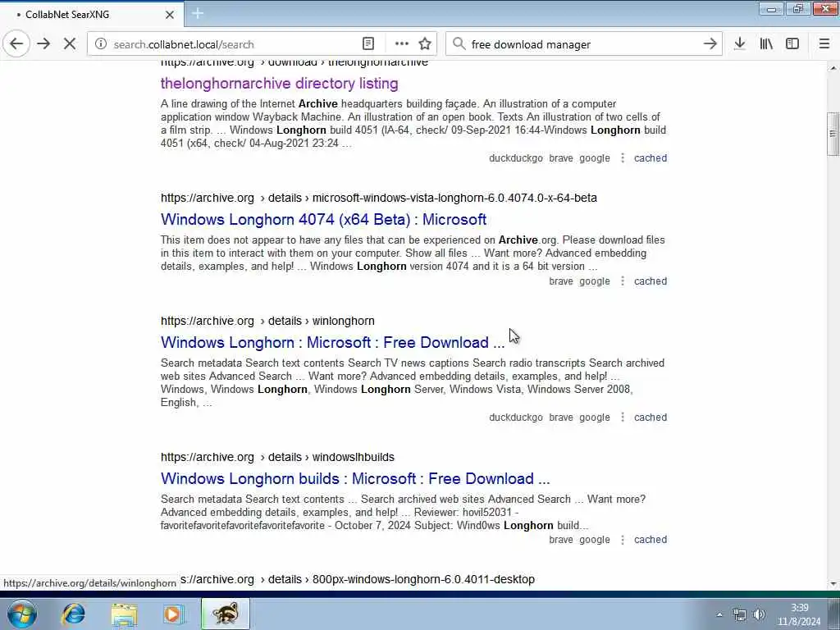Show hidden system tray icons
The height and width of the screenshot is (630, 840).
(719, 615)
